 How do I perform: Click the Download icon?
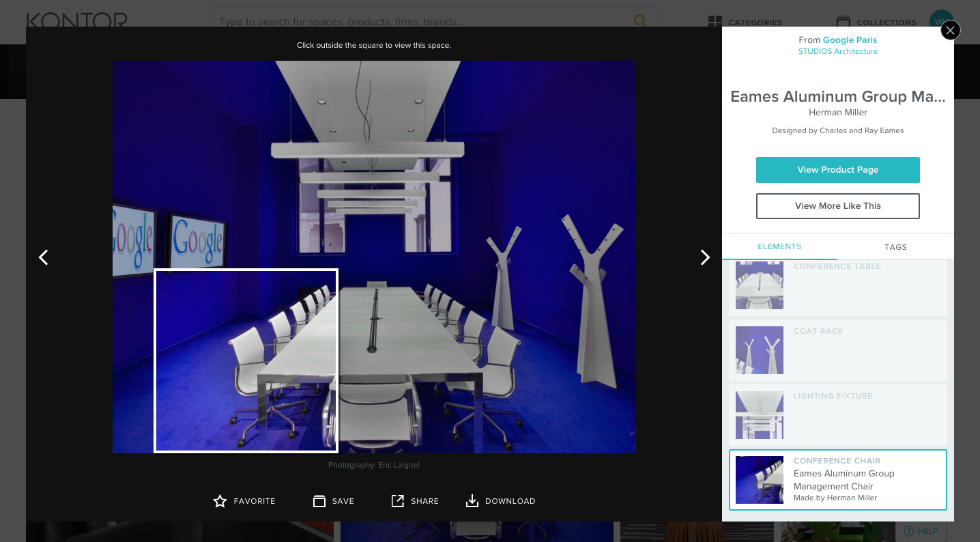click(x=472, y=500)
